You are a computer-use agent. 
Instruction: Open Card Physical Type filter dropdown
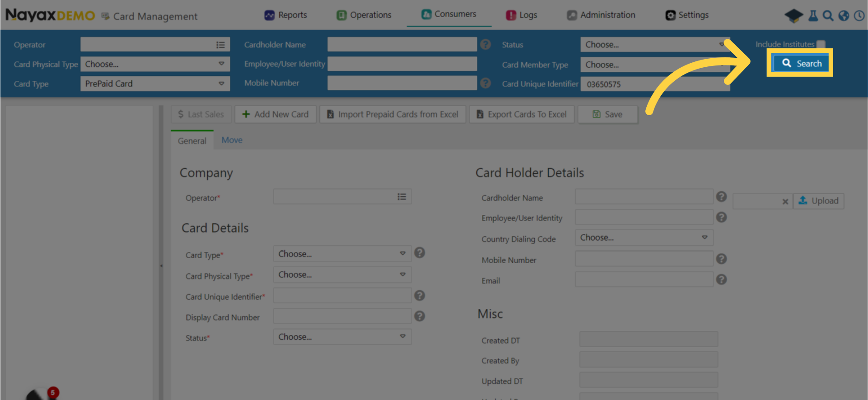[155, 64]
